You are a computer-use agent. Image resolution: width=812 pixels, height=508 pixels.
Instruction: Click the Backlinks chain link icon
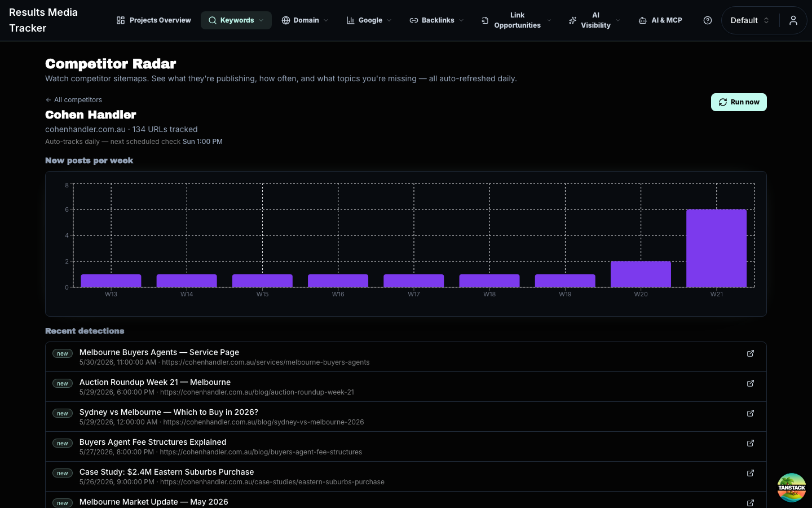pyautogui.click(x=414, y=20)
